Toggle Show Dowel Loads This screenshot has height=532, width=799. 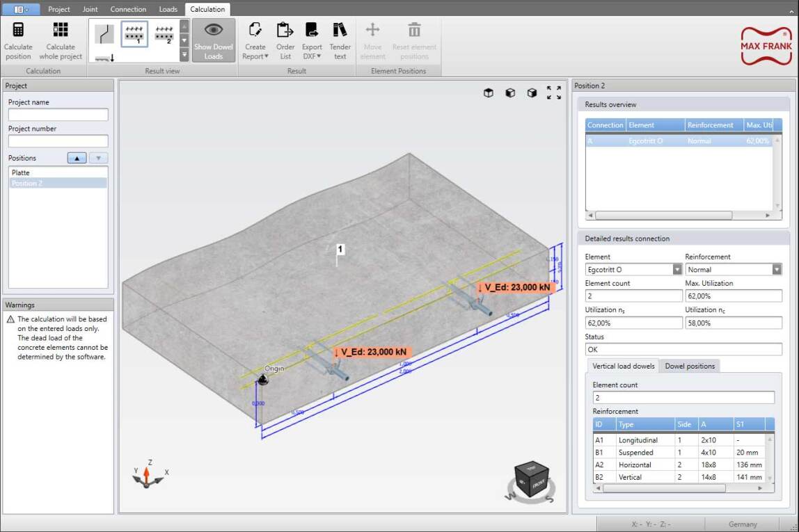click(x=214, y=41)
